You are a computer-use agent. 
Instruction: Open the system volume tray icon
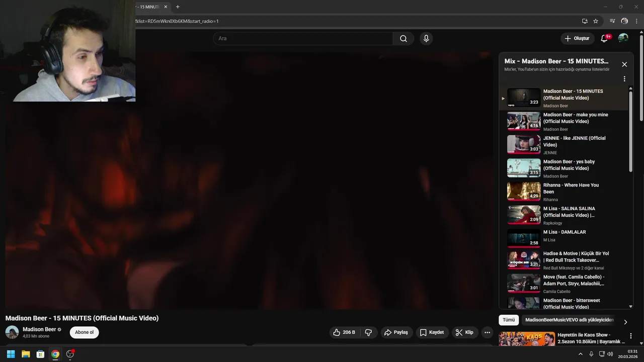610,354
